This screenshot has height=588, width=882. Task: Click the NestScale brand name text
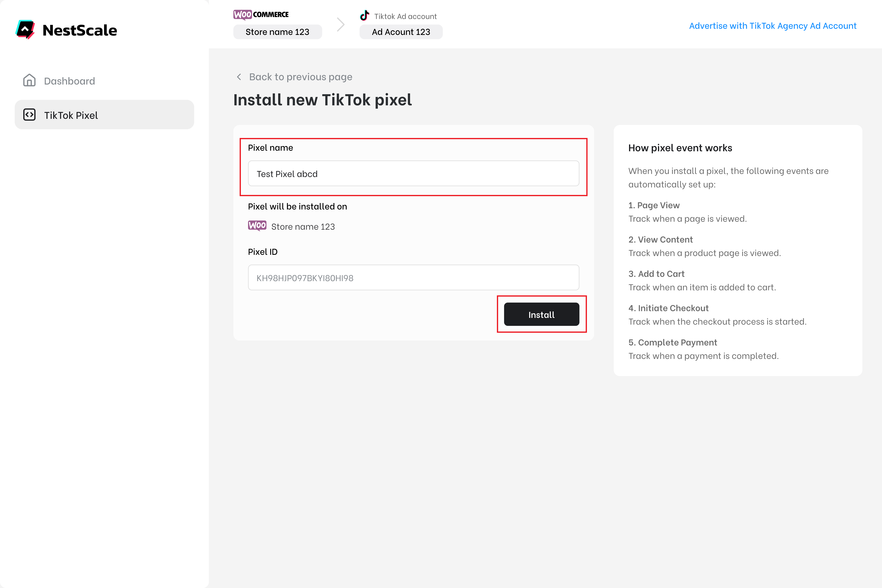(80, 30)
